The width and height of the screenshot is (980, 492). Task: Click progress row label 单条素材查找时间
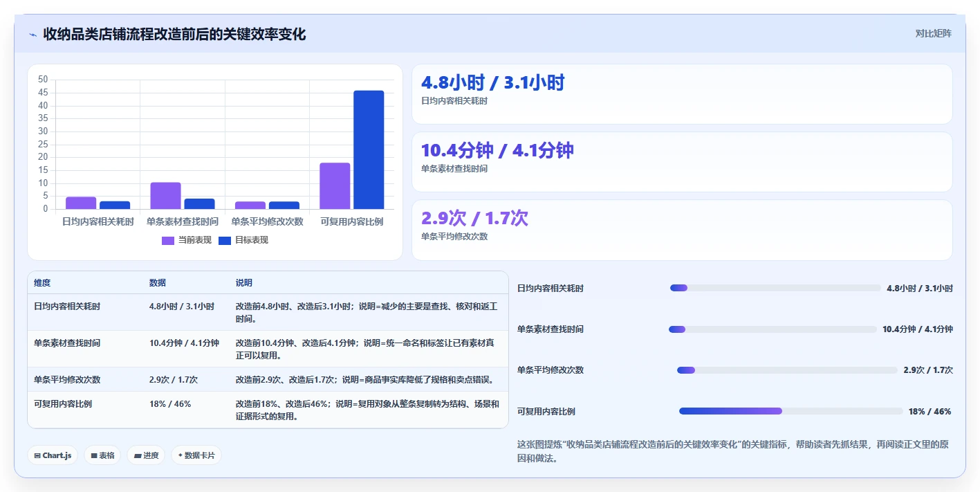pos(551,329)
